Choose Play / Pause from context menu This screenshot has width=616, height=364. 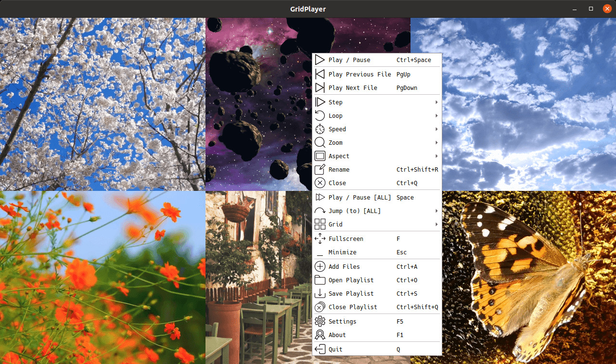377,60
